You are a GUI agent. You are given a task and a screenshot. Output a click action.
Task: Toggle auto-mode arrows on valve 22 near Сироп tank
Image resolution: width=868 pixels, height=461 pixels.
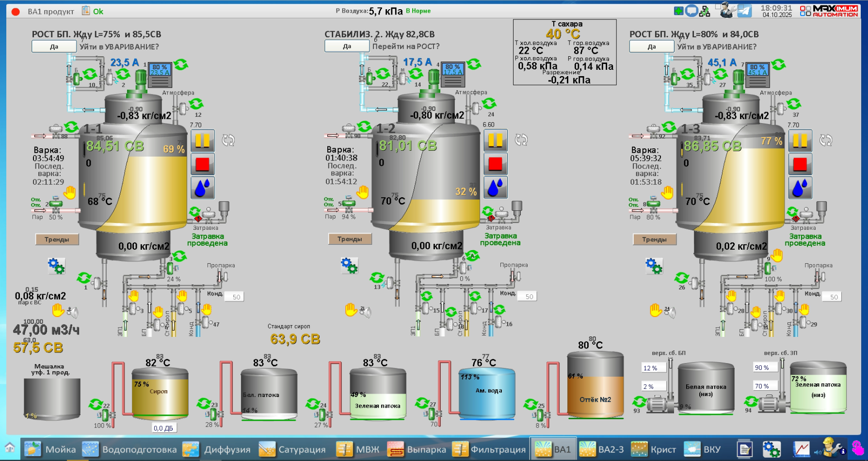click(96, 404)
